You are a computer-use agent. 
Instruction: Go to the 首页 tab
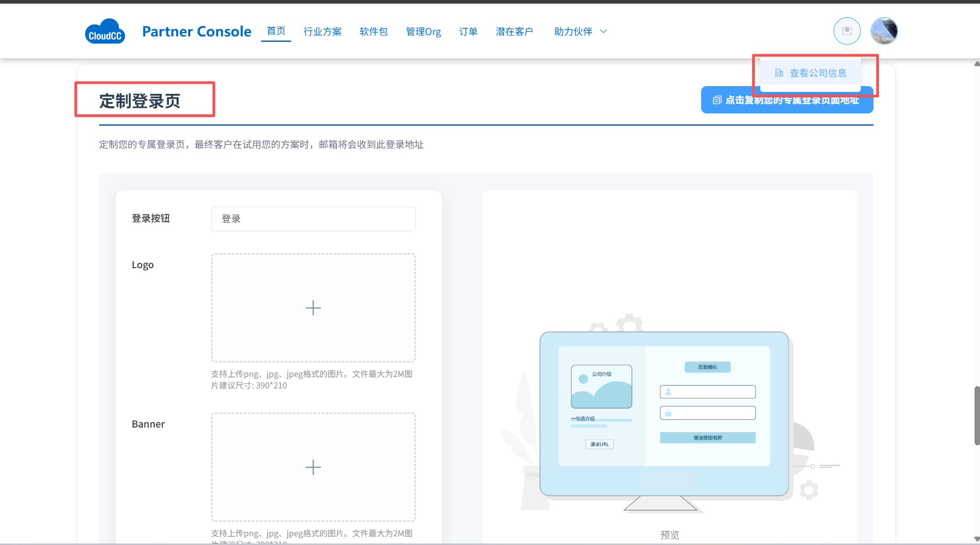tap(276, 31)
